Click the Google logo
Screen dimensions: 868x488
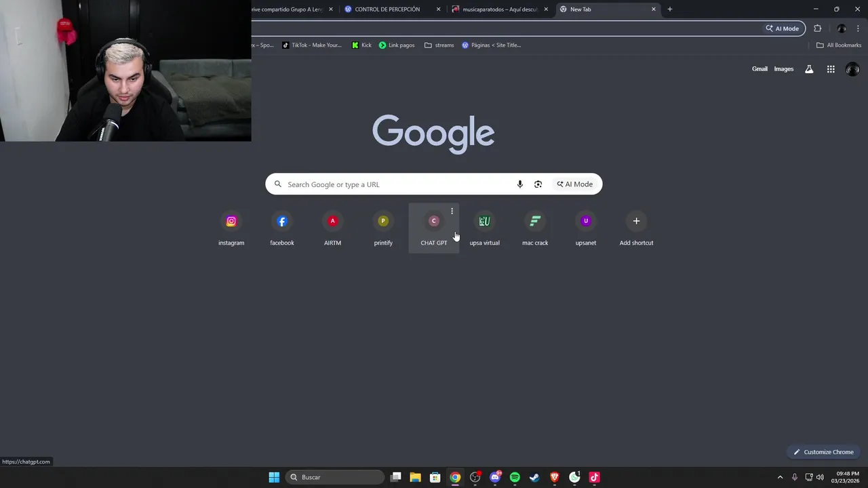[x=433, y=134]
